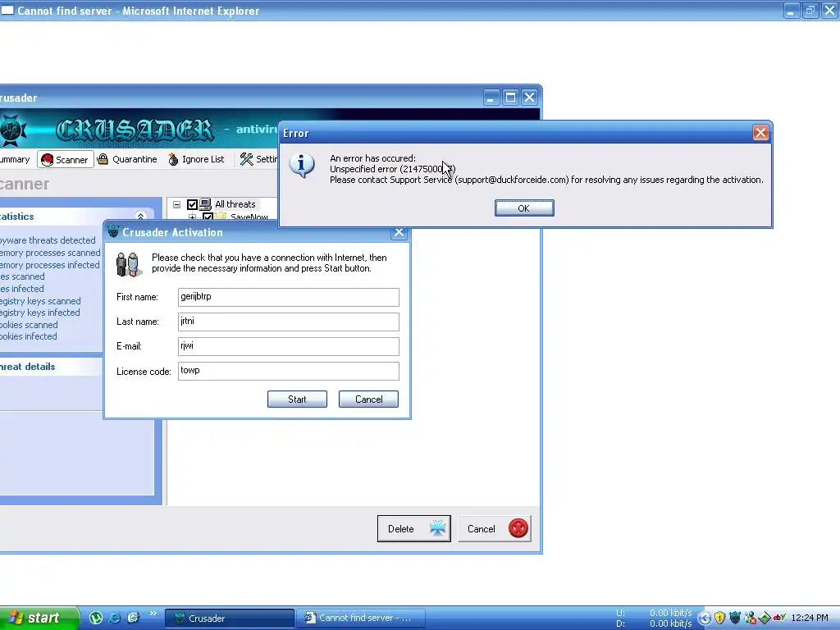
Task: Click the Crusader tray icon
Action: 735,619
